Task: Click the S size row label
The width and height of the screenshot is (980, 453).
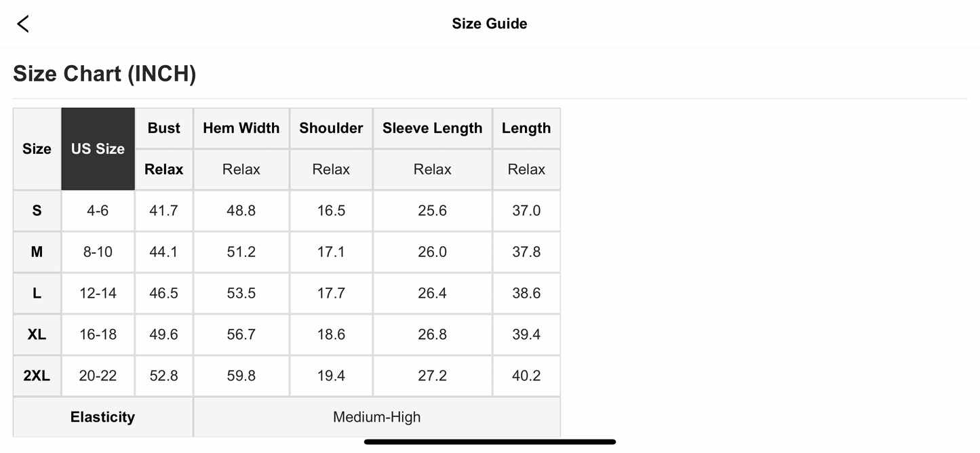Action: point(37,211)
